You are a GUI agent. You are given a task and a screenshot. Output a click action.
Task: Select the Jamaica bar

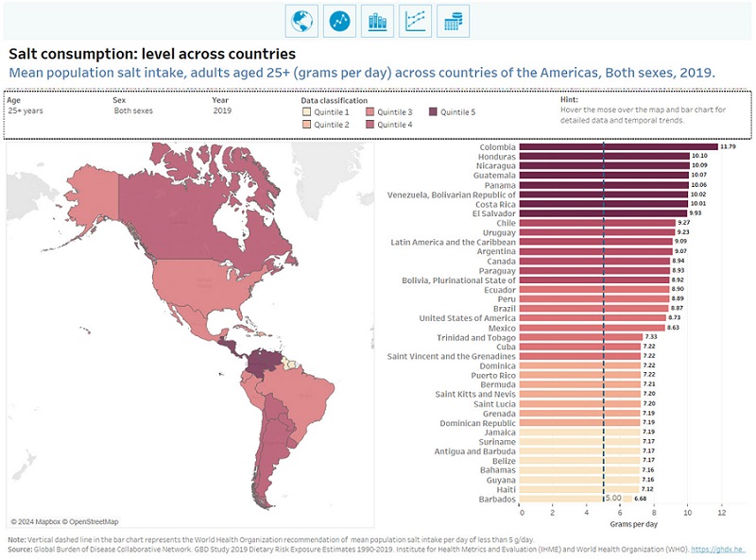click(580, 433)
